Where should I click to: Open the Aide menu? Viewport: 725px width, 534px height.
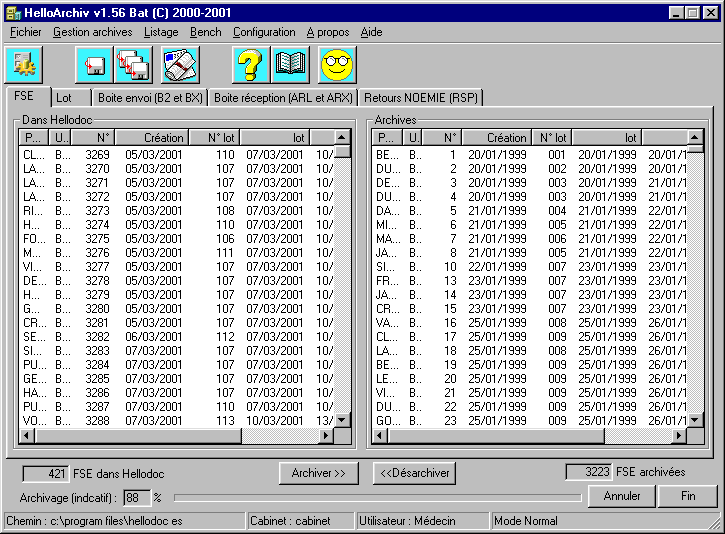tap(371, 32)
